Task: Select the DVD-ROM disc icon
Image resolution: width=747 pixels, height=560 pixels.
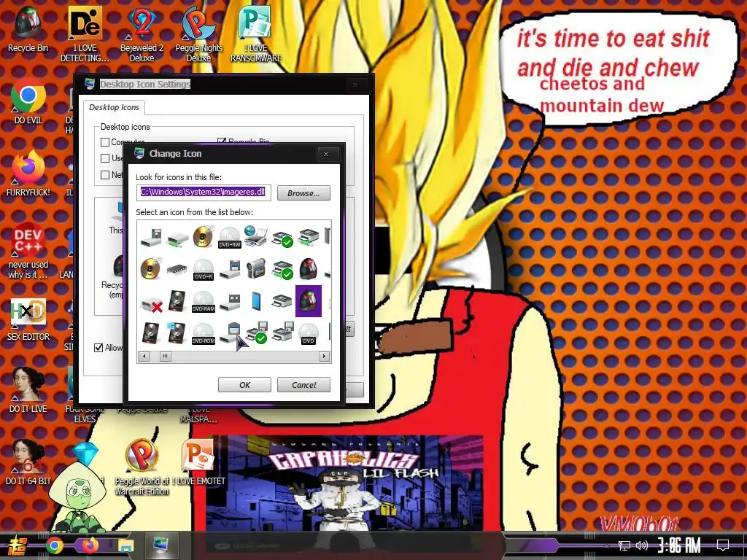Action: 204,333
